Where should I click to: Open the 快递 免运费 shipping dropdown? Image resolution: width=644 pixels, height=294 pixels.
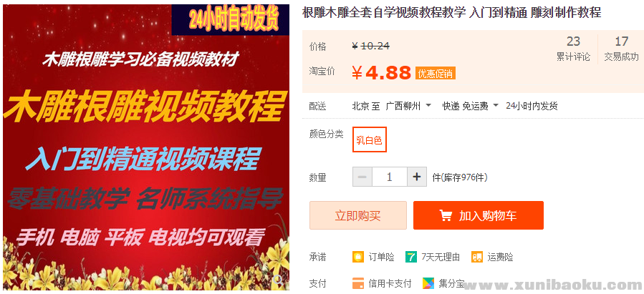coord(470,106)
